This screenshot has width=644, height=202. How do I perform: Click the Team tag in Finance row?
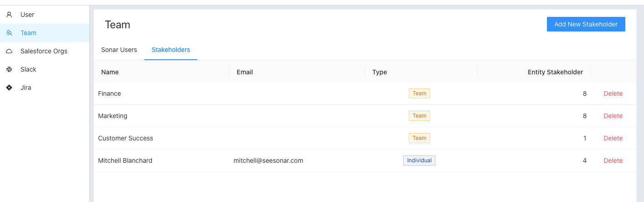click(x=419, y=93)
